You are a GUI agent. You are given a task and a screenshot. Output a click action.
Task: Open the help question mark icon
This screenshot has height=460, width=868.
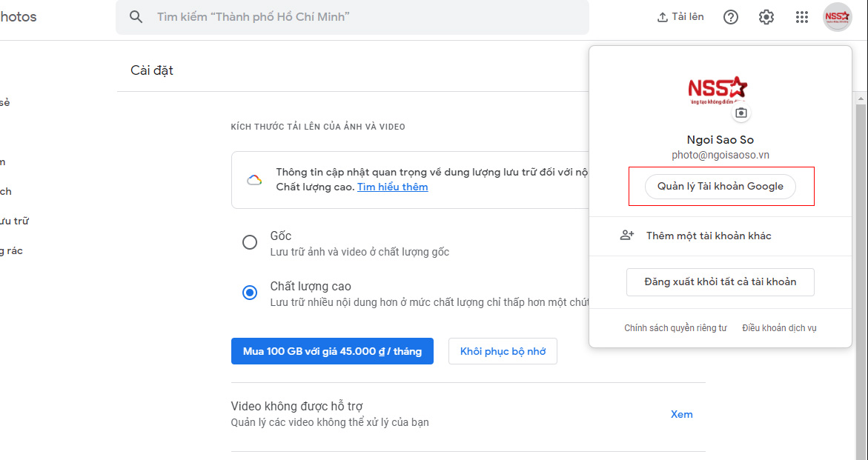tap(731, 17)
